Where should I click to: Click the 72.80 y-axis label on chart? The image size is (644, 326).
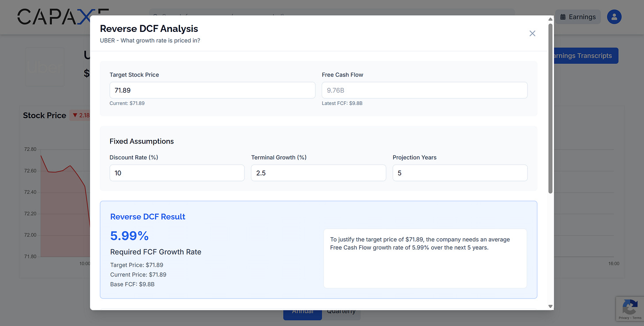[30, 150]
